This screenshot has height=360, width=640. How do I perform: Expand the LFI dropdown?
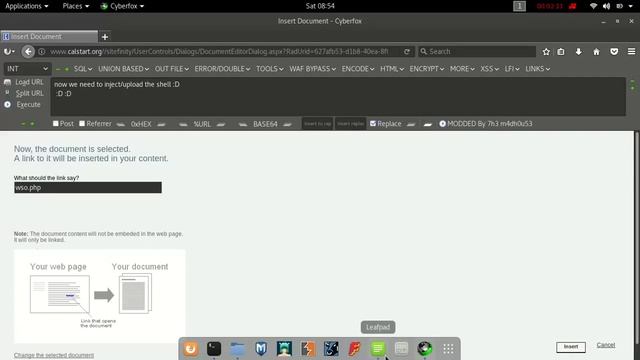pos(512,69)
